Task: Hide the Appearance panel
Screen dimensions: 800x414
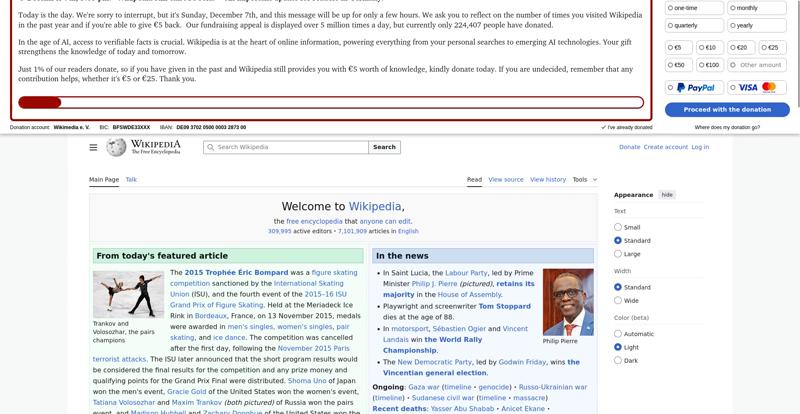Action: coord(667,195)
